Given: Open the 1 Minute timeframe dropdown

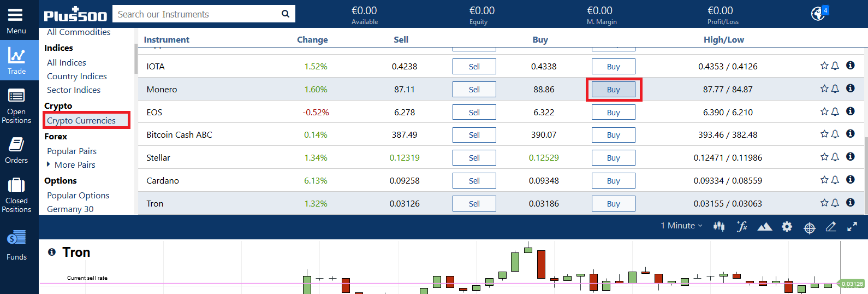Looking at the screenshot, I should click(x=681, y=226).
